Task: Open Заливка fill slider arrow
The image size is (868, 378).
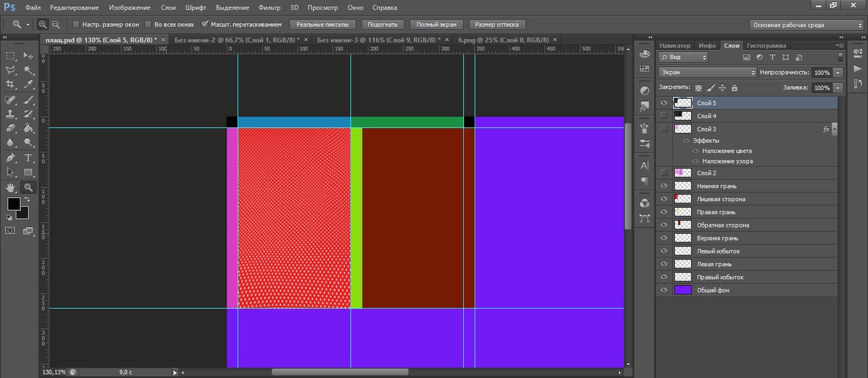Action: pyautogui.click(x=838, y=88)
